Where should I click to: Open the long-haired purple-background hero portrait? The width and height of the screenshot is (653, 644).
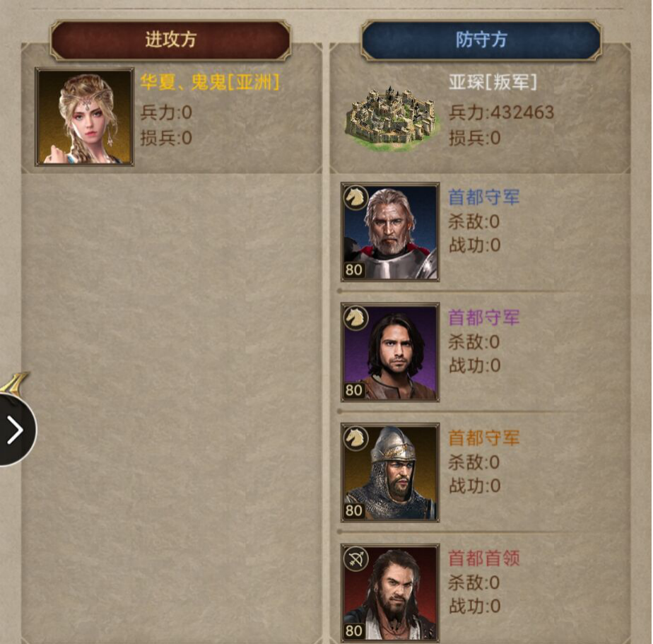(390, 353)
